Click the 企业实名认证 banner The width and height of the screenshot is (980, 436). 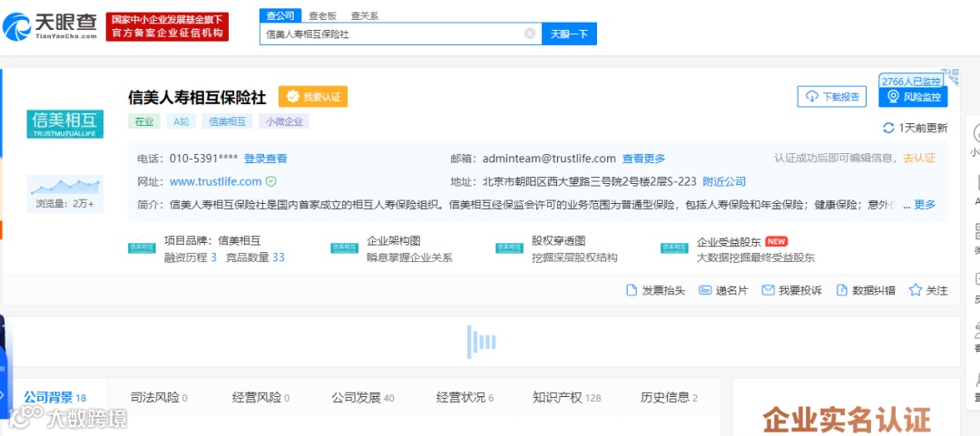[846, 420]
